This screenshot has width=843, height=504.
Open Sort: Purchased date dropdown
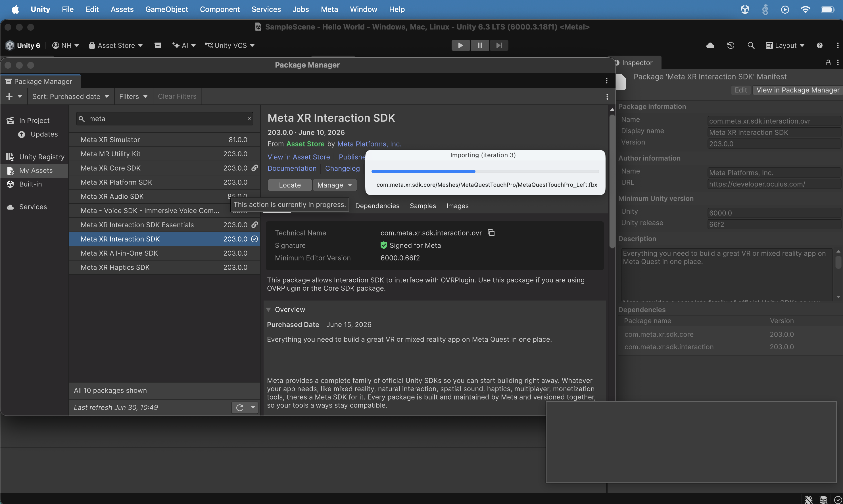tap(71, 96)
